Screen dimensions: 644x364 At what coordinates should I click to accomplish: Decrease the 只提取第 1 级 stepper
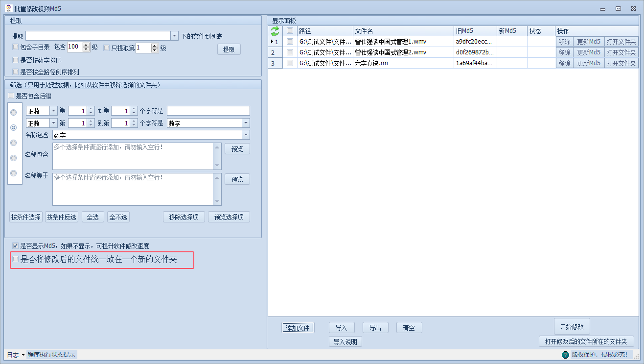[x=155, y=50]
